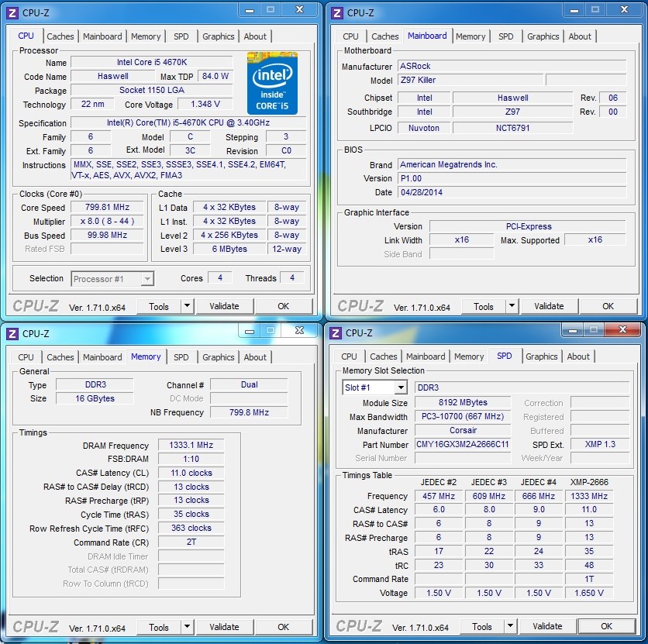Click Validate in the CPU window

(x=224, y=306)
